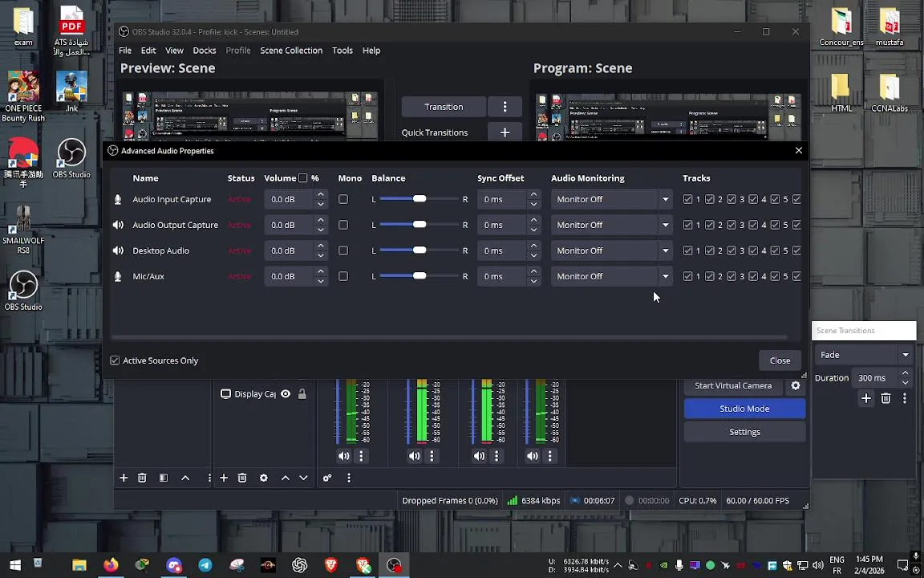Open ONE PIECE Bounty Rush desktop shortcut
This screenshot has width=924, height=578.
(x=23, y=96)
